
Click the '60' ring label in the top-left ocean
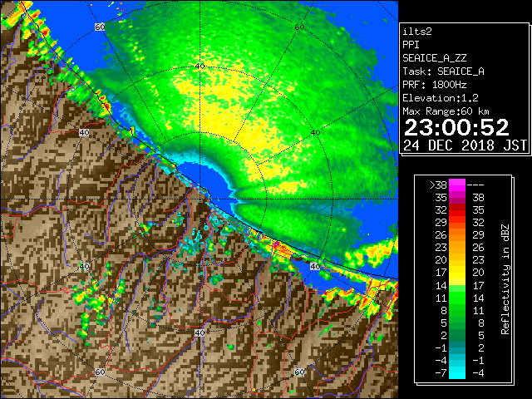pos(100,27)
